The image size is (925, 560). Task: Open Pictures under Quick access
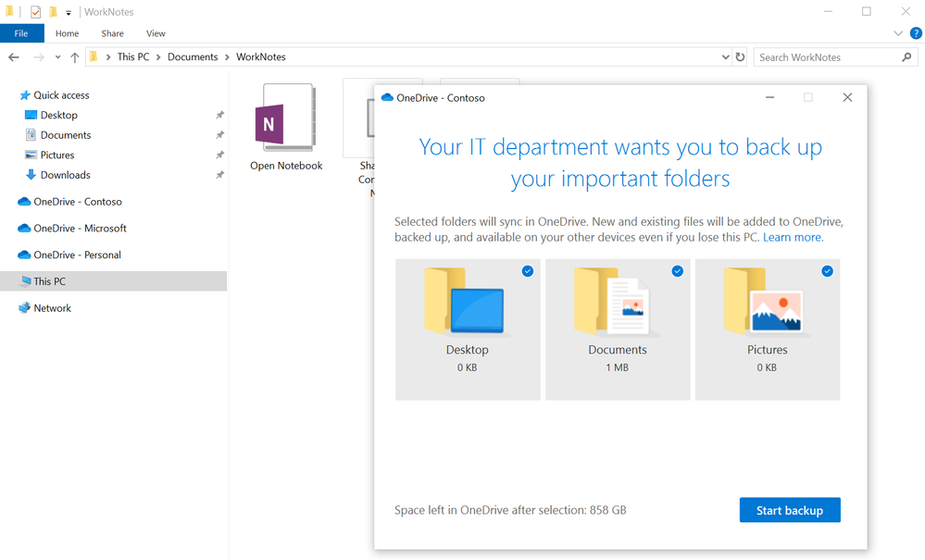(57, 155)
